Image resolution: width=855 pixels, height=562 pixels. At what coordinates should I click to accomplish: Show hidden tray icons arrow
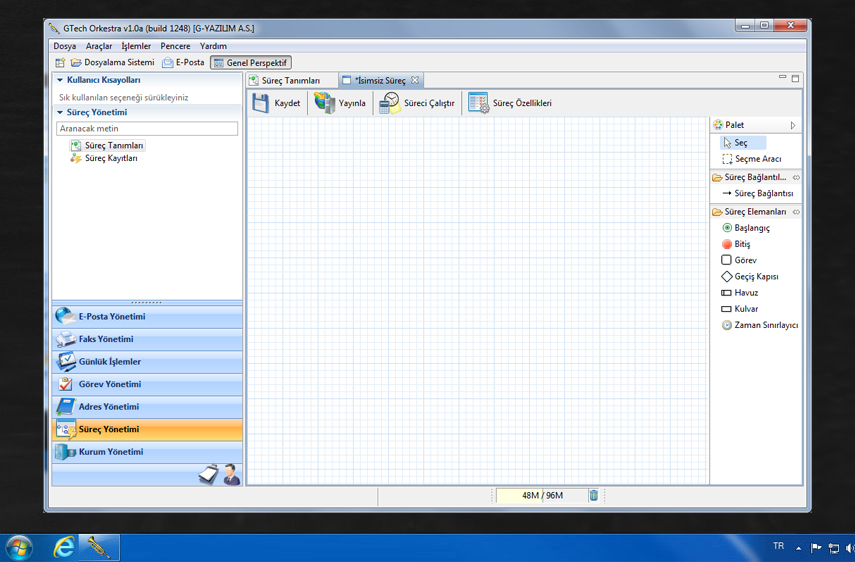pyautogui.click(x=799, y=548)
